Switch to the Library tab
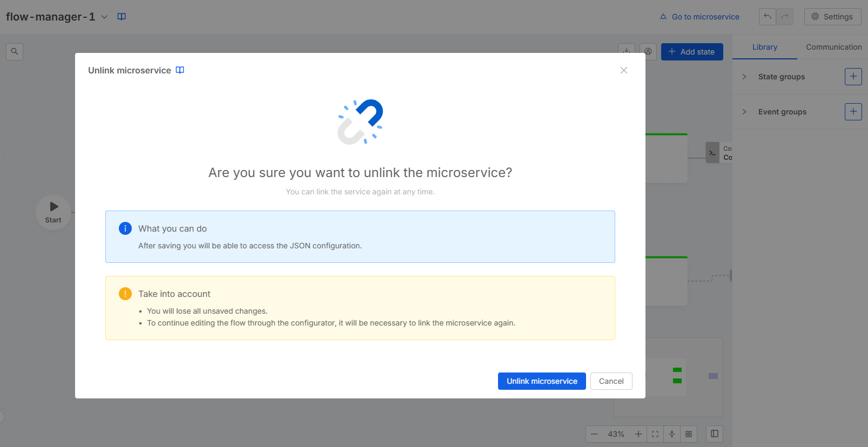 point(764,47)
